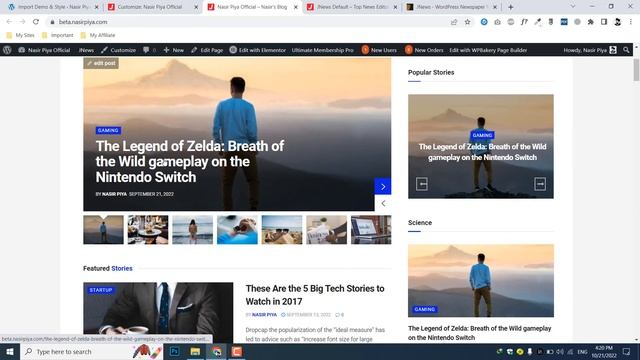Image resolution: width=640 pixels, height=360 pixels.
Task: Open Ultimate Membership Pro menu
Action: pos(322,50)
